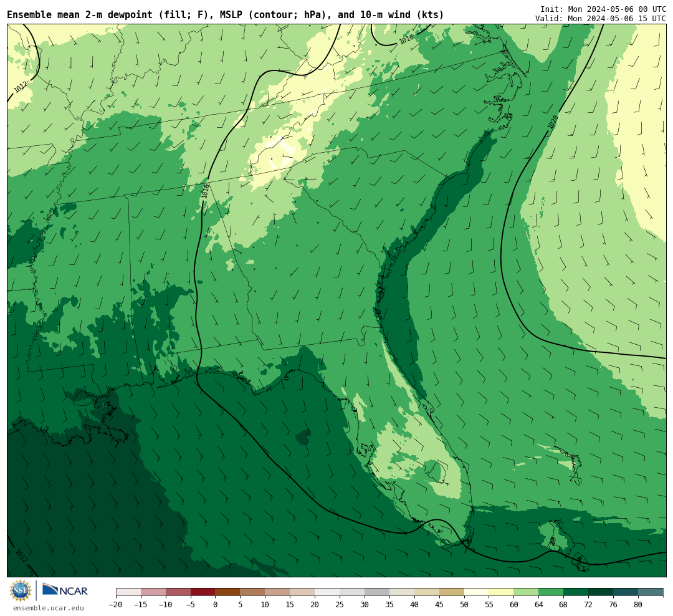The height and width of the screenshot is (616, 673).
Task: Select the 'Init: Mon 2024-05-06 00 UTC' text
Action: pos(603,9)
